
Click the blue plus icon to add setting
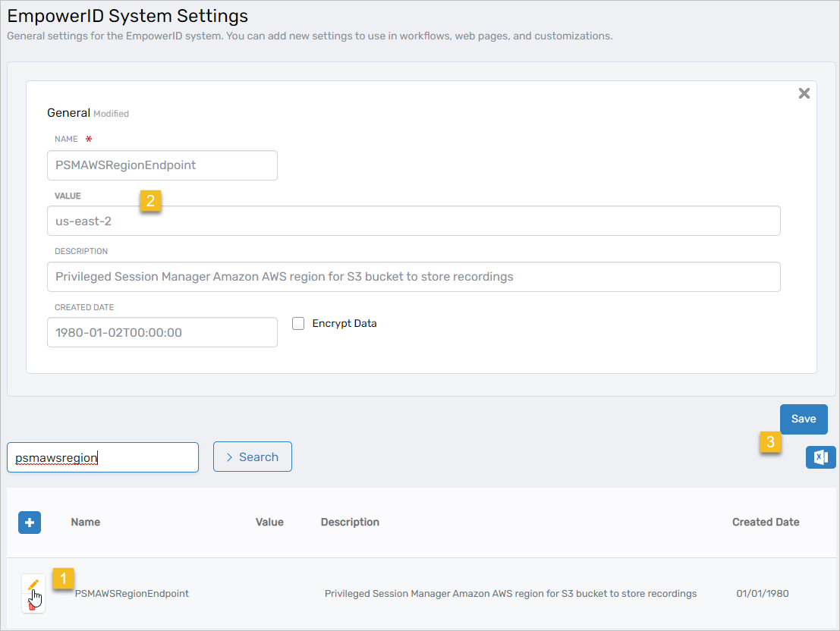click(30, 523)
